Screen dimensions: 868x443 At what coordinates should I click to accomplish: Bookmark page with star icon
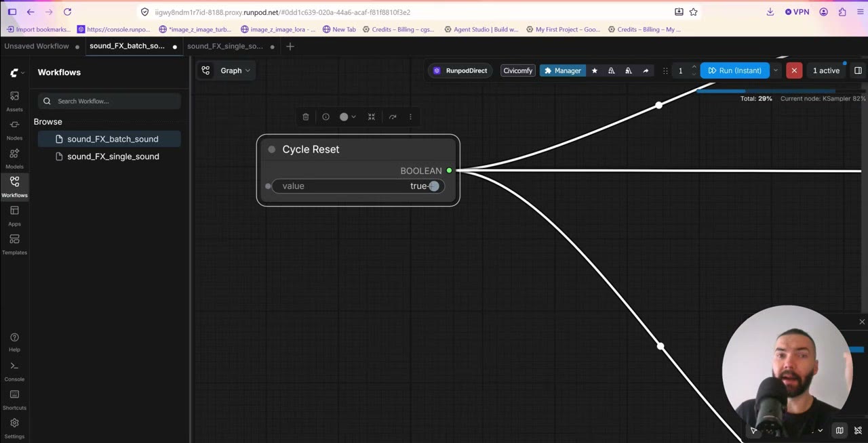[x=693, y=12]
